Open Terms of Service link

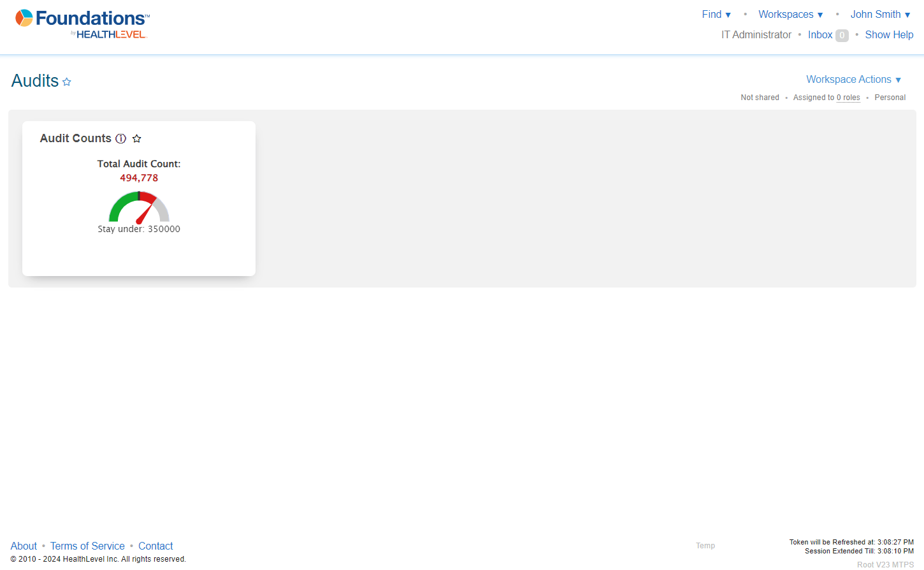pos(87,546)
